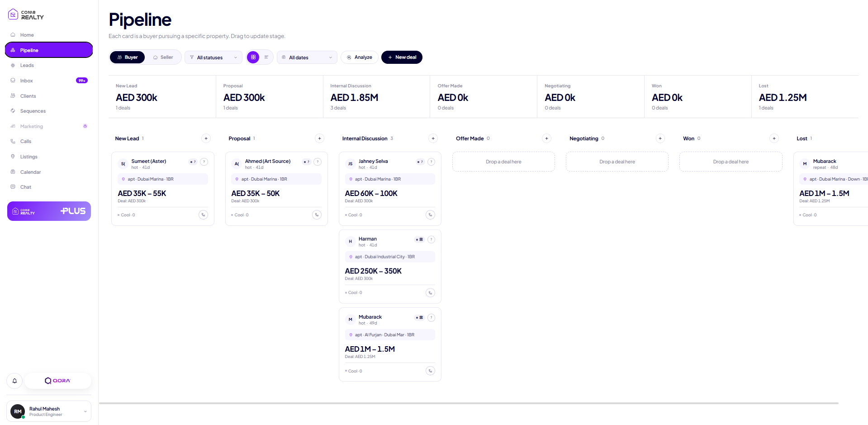Click the Analyze button
868x425 pixels.
point(360,57)
